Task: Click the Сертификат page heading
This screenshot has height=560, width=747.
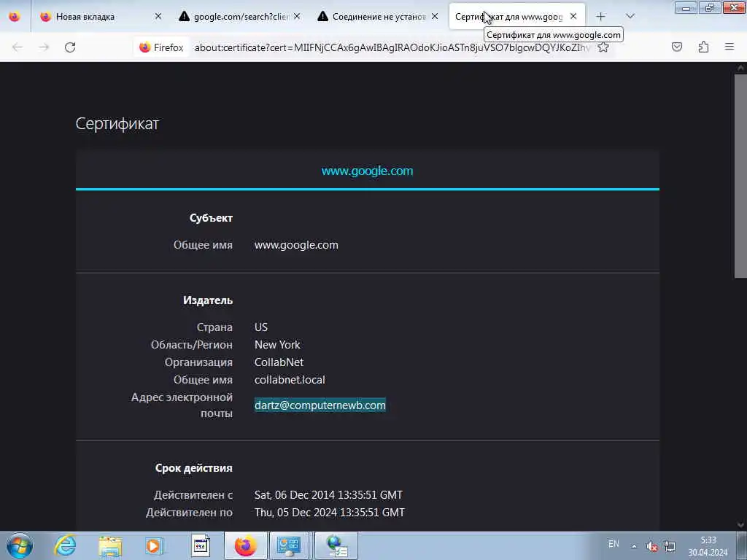Action: pos(117,124)
